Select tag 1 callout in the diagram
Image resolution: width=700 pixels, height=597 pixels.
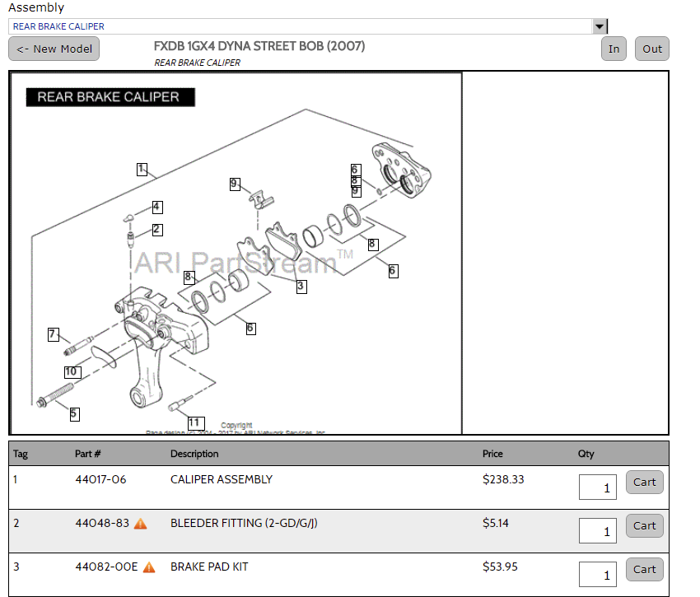[x=142, y=169]
